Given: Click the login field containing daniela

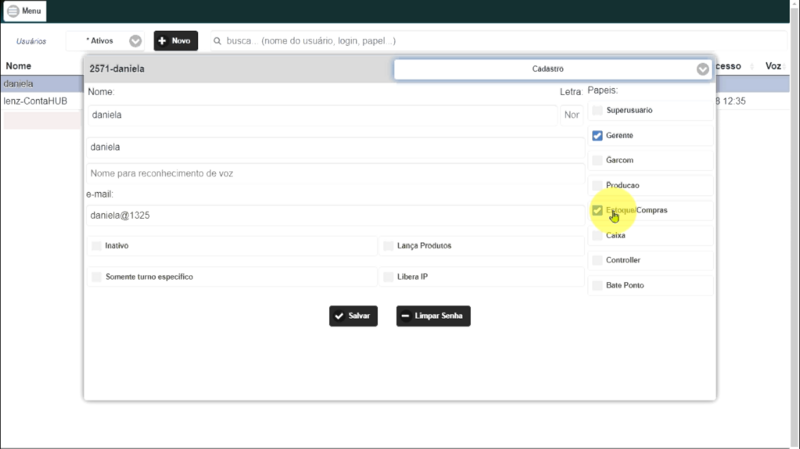Looking at the screenshot, I should tap(335, 147).
